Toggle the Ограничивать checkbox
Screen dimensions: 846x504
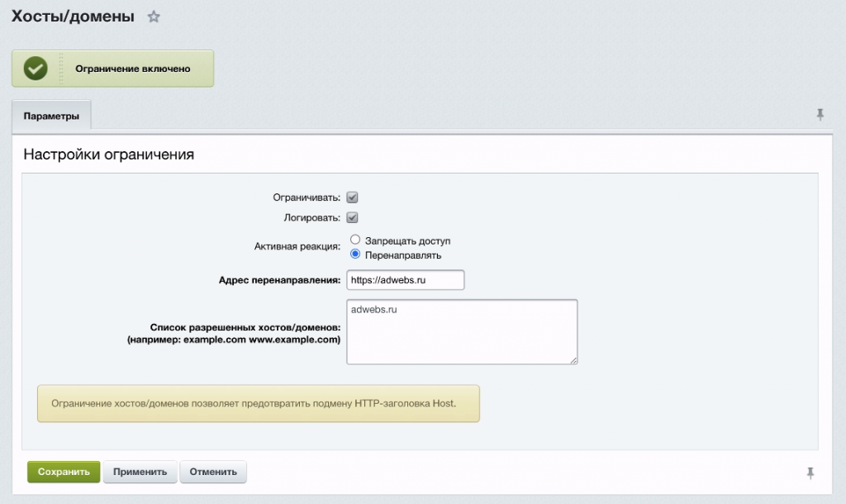click(352, 197)
